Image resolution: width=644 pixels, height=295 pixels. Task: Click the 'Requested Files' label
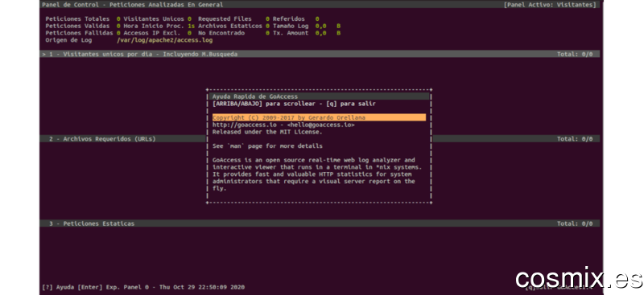225,18
